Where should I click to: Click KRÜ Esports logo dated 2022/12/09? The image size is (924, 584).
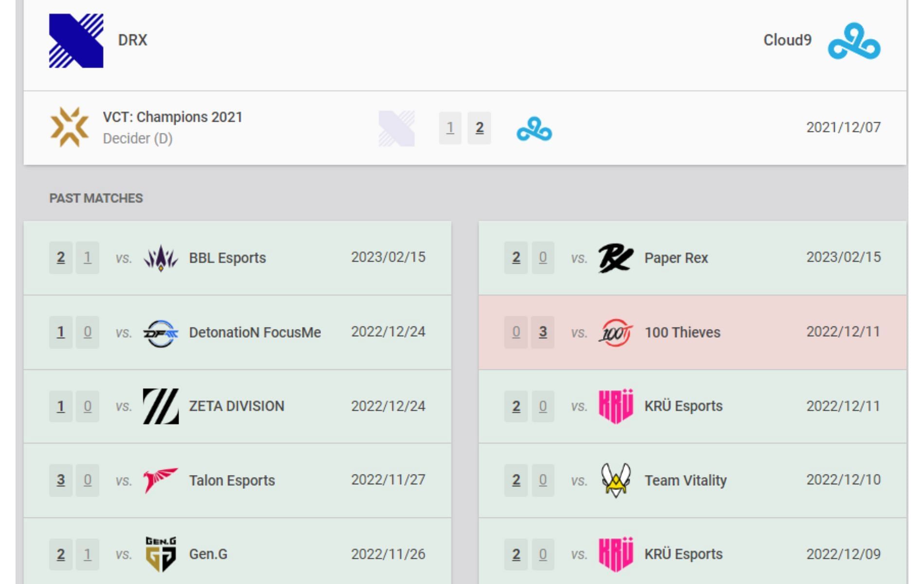point(616,554)
